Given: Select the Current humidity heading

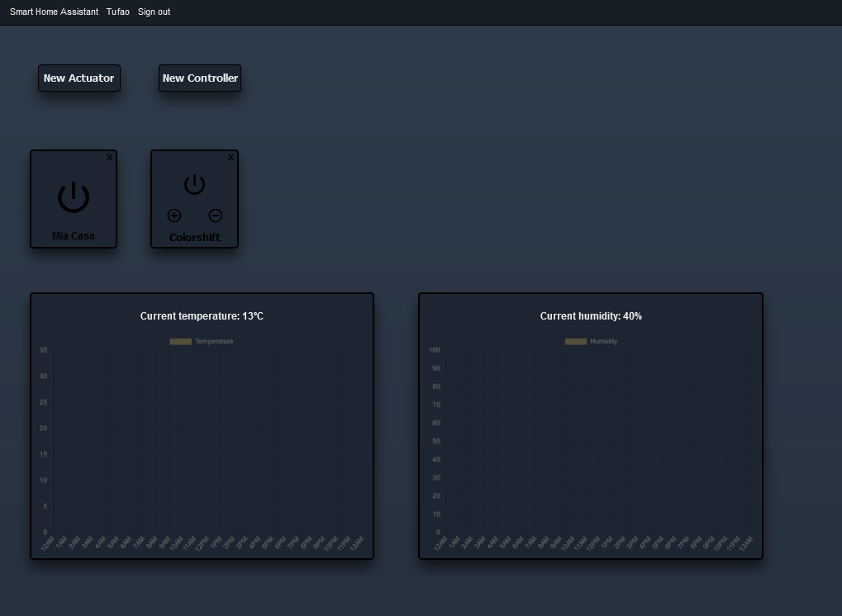Looking at the screenshot, I should [x=591, y=316].
